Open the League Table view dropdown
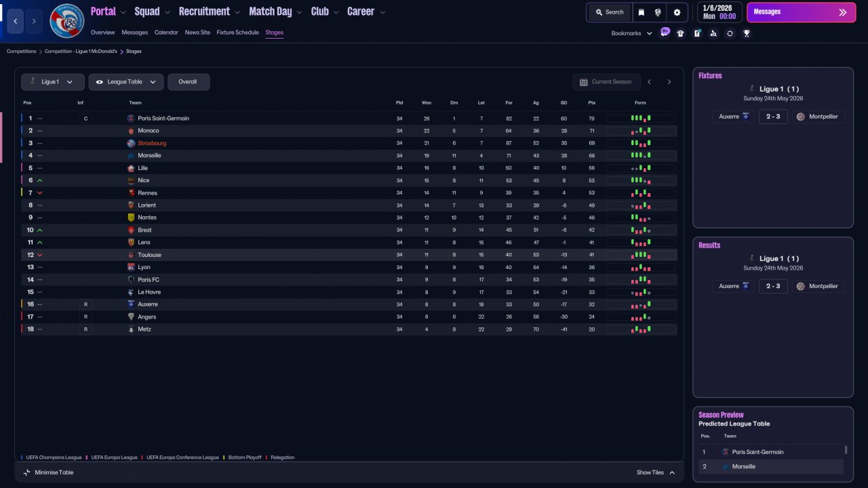Screen dimensions: 868x488 (126, 82)
